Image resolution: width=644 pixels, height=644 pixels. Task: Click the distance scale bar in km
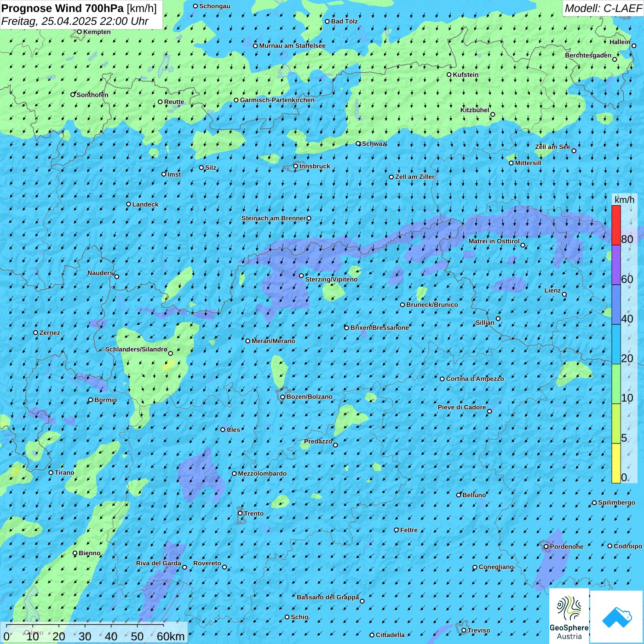point(94,632)
